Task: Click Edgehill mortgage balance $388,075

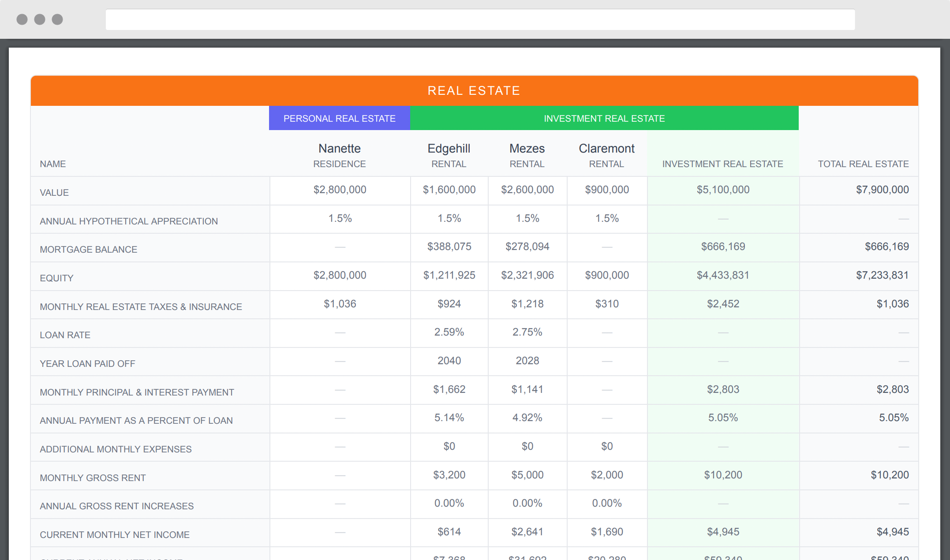Action: (449, 246)
